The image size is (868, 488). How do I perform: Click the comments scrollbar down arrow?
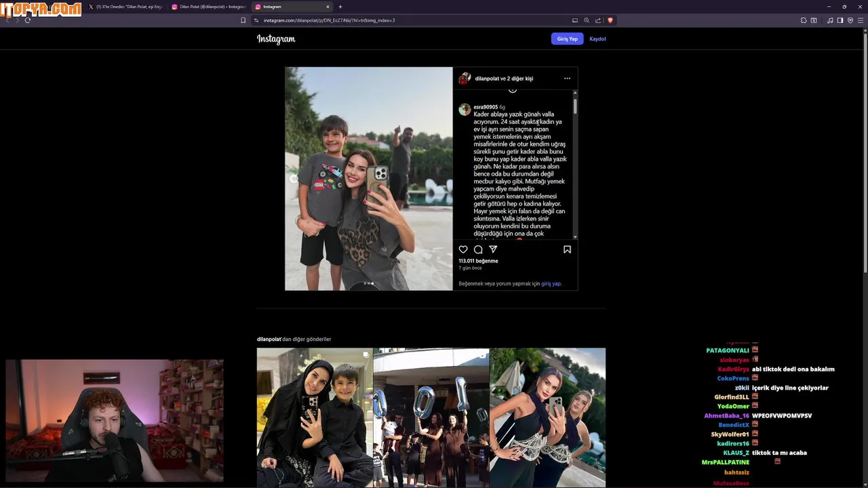click(x=575, y=237)
